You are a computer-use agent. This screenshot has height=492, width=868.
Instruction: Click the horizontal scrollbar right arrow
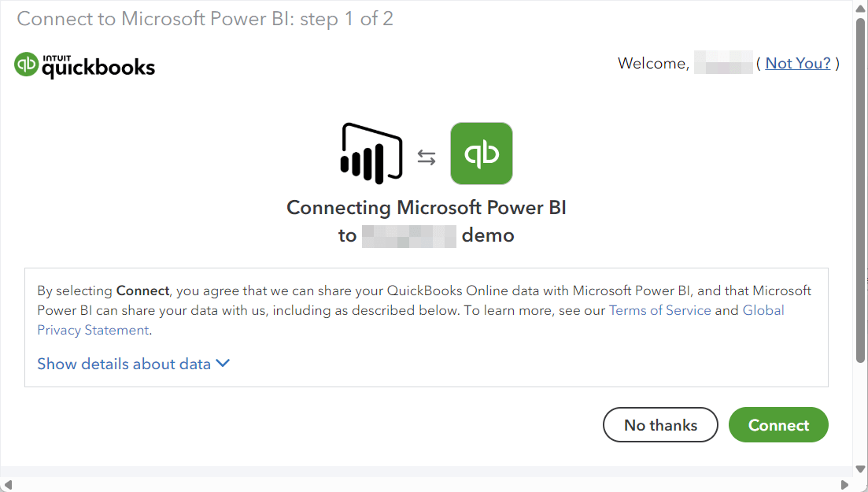click(x=844, y=485)
